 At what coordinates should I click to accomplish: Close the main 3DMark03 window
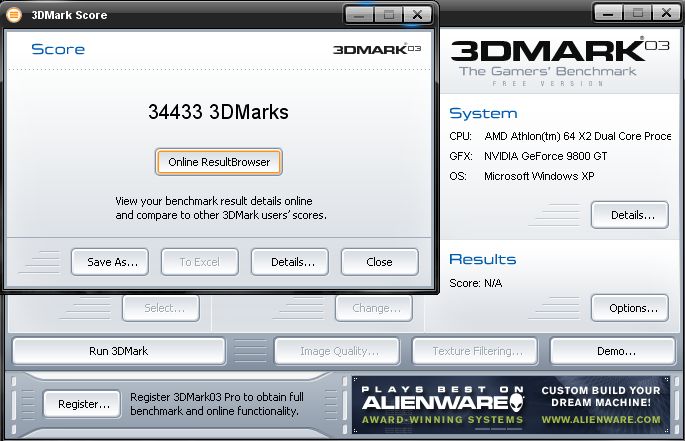[x=666, y=12]
